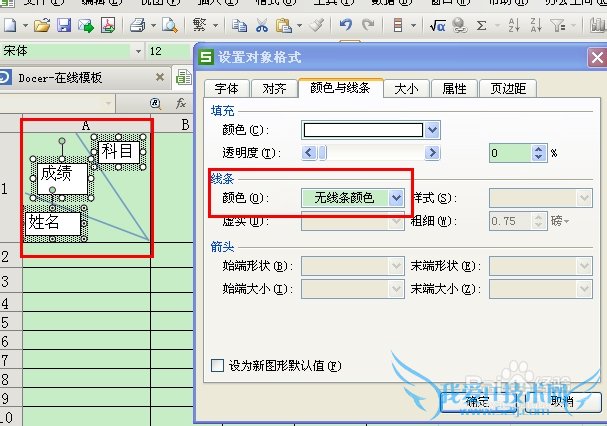Click column A header
607x426 pixels.
[86, 125]
